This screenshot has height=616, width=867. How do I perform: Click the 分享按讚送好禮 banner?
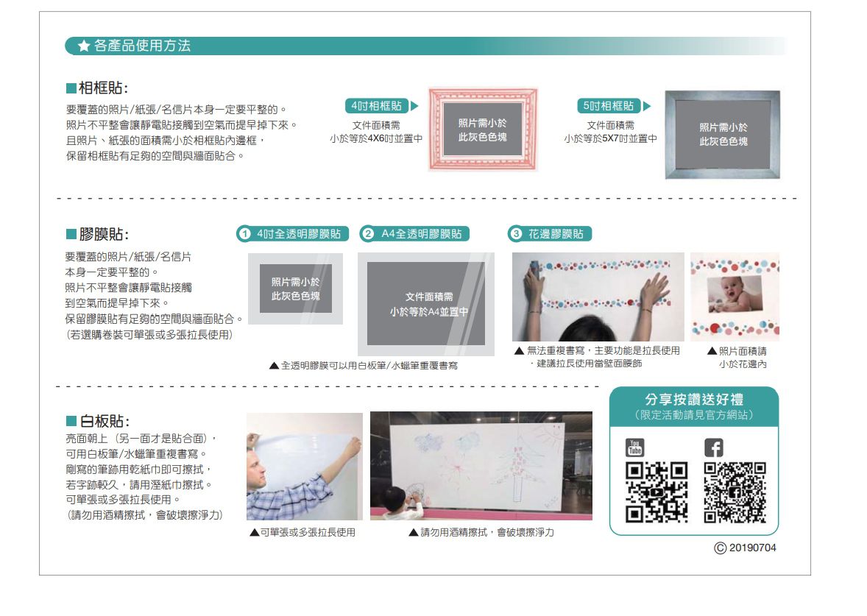pyautogui.click(x=693, y=405)
